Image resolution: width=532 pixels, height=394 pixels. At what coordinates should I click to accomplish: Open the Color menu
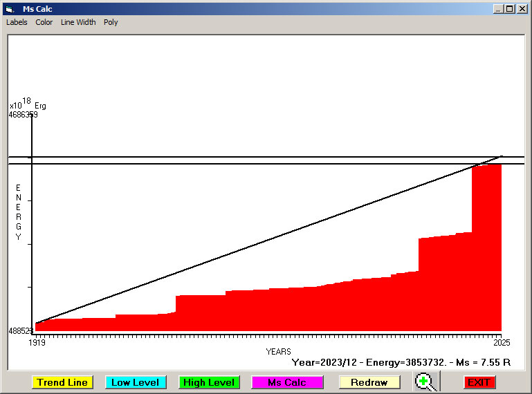pyautogui.click(x=44, y=22)
